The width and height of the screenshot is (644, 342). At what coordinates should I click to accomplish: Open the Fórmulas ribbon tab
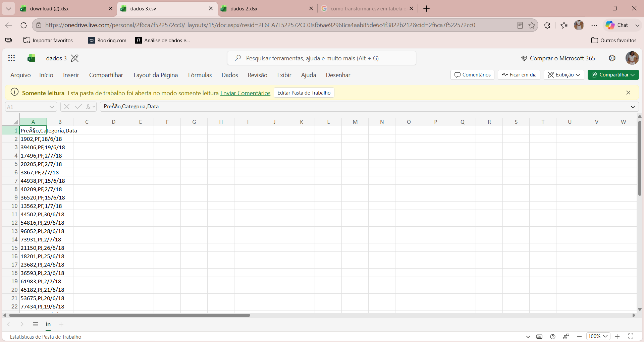(x=200, y=75)
